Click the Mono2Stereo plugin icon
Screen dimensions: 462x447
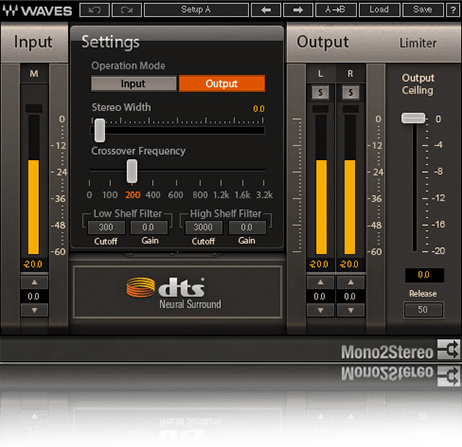[449, 349]
